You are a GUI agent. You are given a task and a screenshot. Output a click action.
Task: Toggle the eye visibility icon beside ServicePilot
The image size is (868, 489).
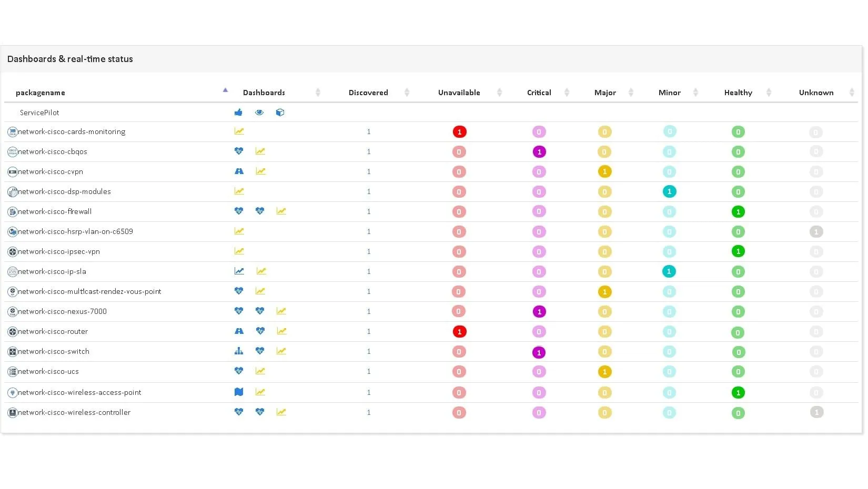coord(259,112)
